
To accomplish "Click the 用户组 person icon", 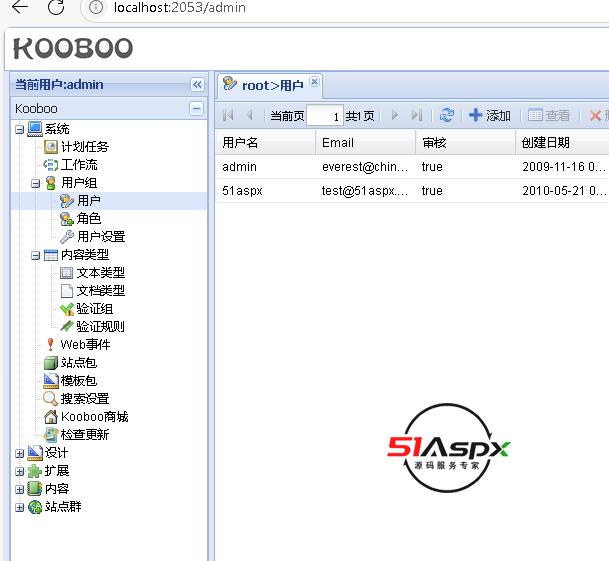I will click(x=50, y=183).
